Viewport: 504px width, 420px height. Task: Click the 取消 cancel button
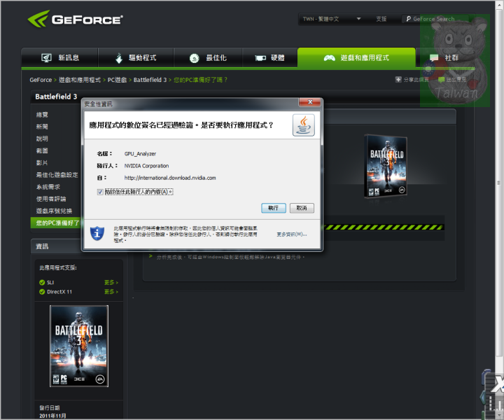(302, 208)
